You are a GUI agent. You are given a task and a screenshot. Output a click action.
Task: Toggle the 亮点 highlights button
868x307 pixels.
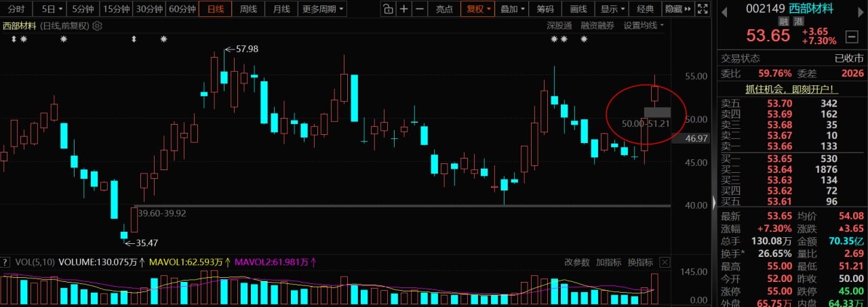pos(444,9)
